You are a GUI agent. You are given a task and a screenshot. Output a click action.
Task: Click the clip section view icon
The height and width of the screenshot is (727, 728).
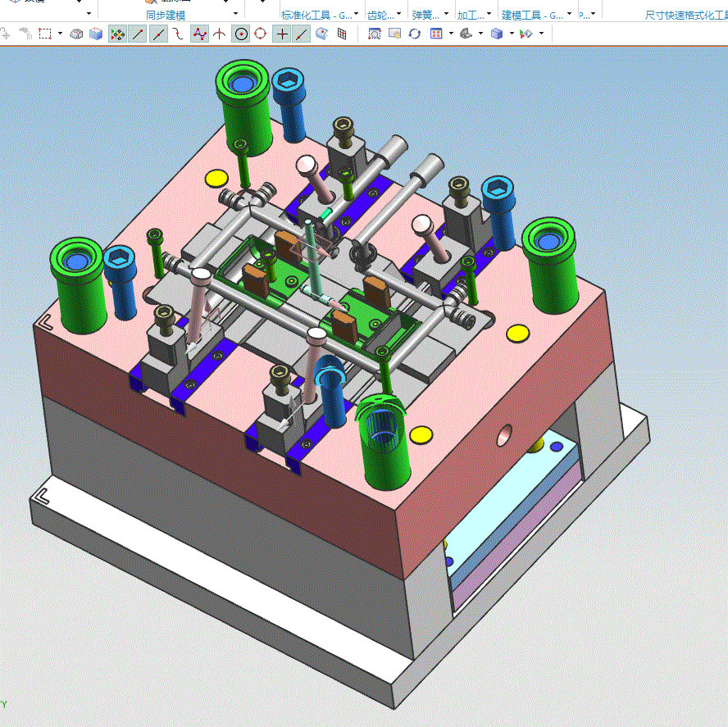point(526,34)
